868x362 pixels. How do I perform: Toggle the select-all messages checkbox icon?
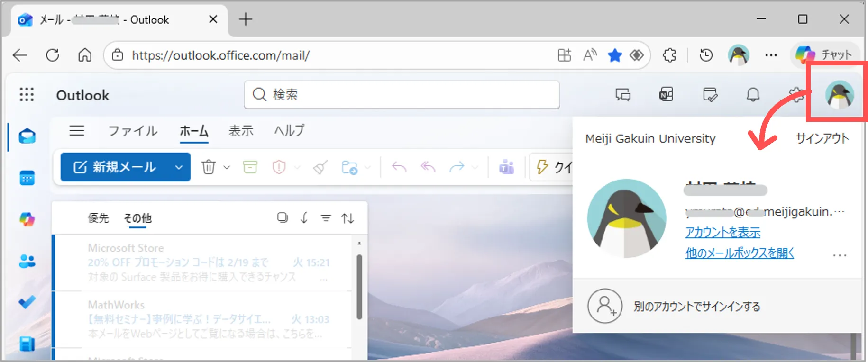tap(283, 218)
